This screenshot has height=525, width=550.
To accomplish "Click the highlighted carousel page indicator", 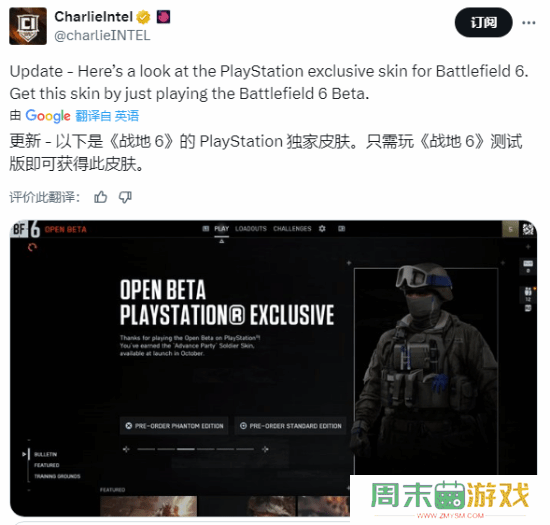I will click(186, 449).
